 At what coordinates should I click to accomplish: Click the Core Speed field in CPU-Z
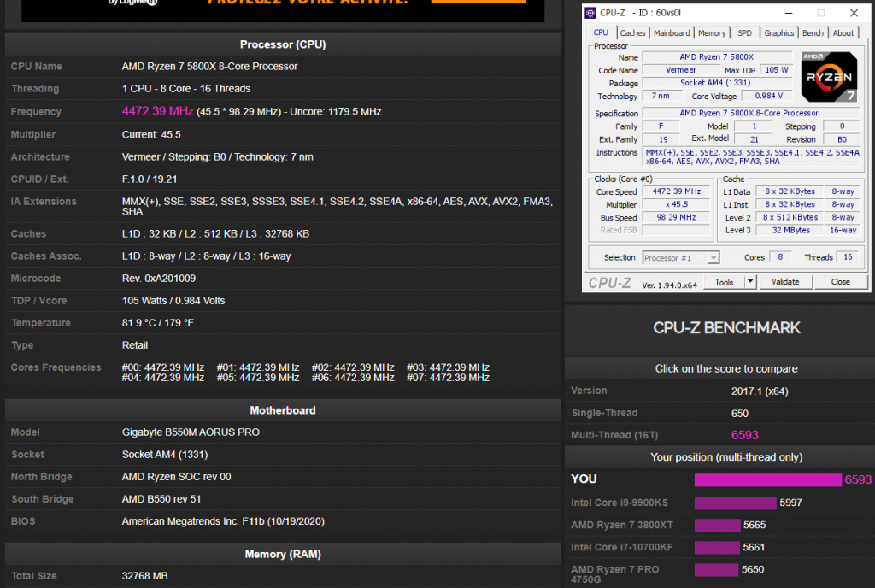point(677,191)
